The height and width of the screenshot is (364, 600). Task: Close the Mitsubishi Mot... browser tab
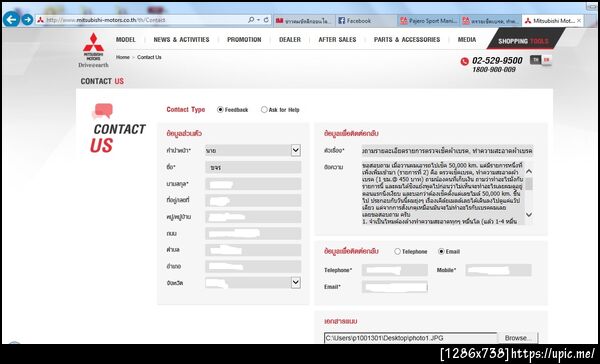click(579, 21)
